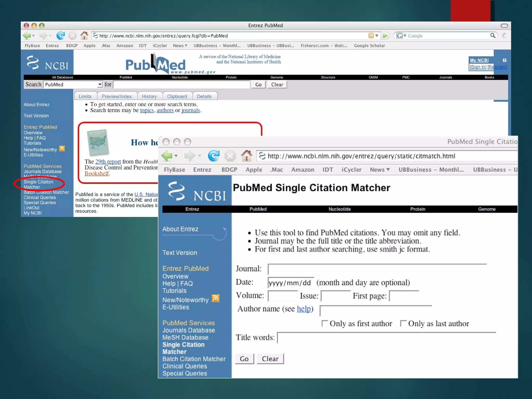Click the RSS feed icon in the address bar

(371, 36)
